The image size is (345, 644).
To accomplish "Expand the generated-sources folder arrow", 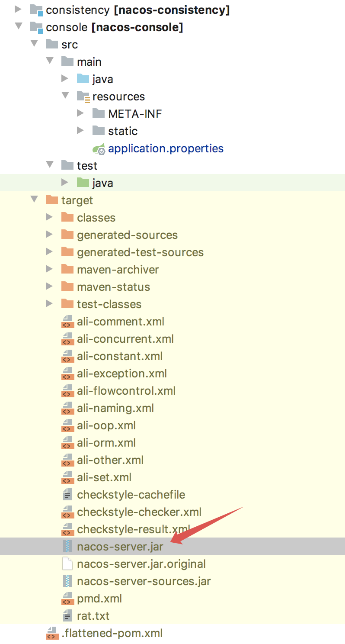I will click(x=49, y=235).
